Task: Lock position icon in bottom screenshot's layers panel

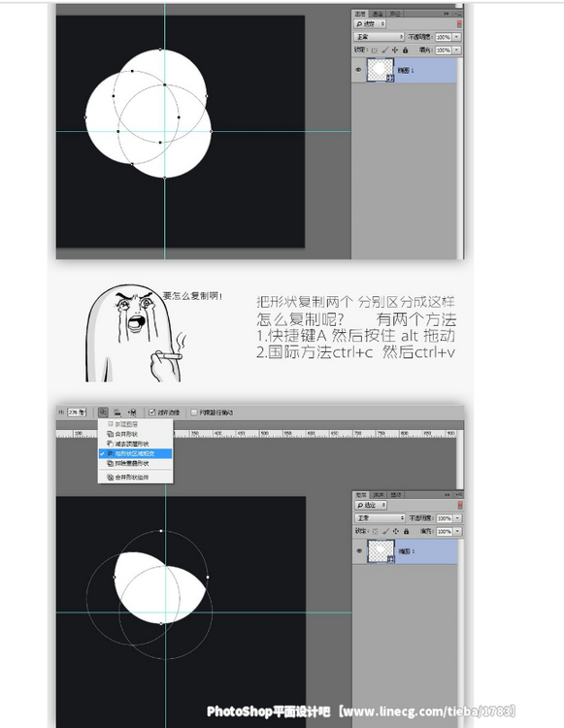Action: point(395,531)
